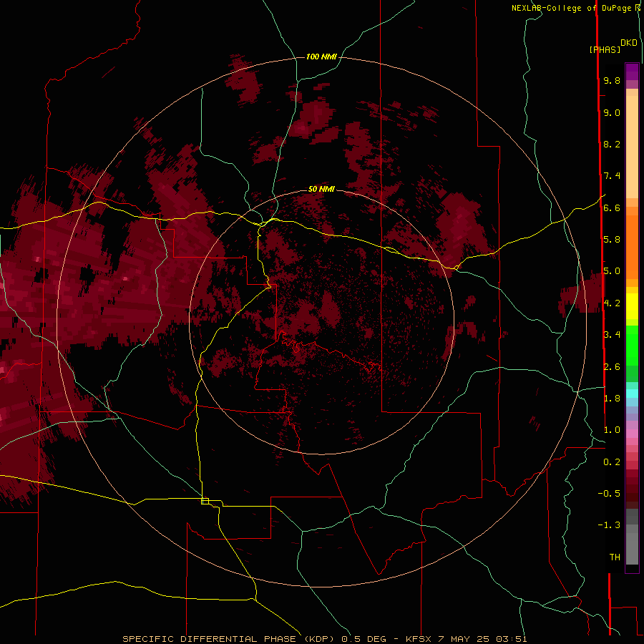The height and width of the screenshot is (644, 644).
Task: Click the 1.8 value on the color scale
Action: pos(612,399)
